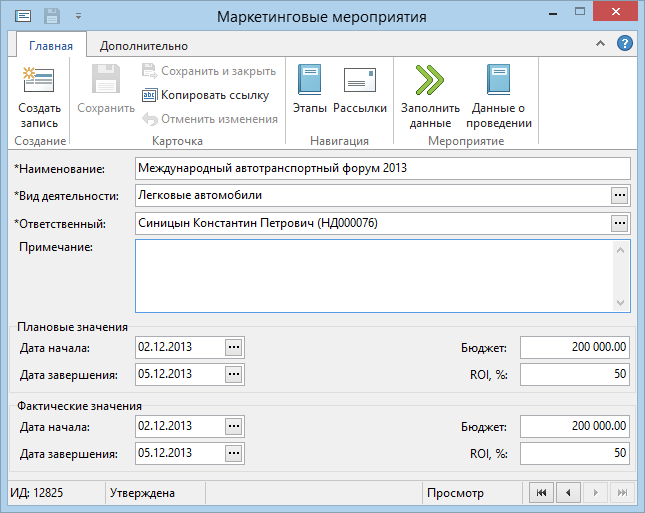Open the Этапы navigation icon
This screenshot has width=645, height=513.
(309, 81)
